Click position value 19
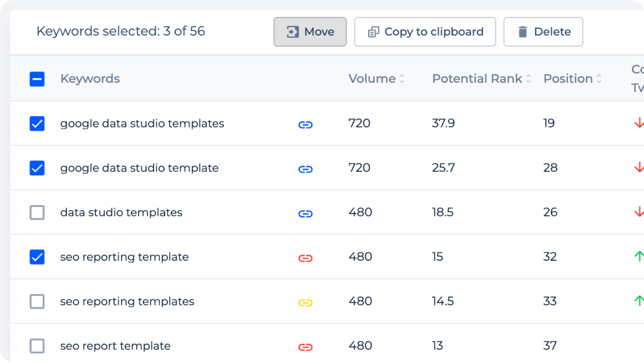 [549, 123]
